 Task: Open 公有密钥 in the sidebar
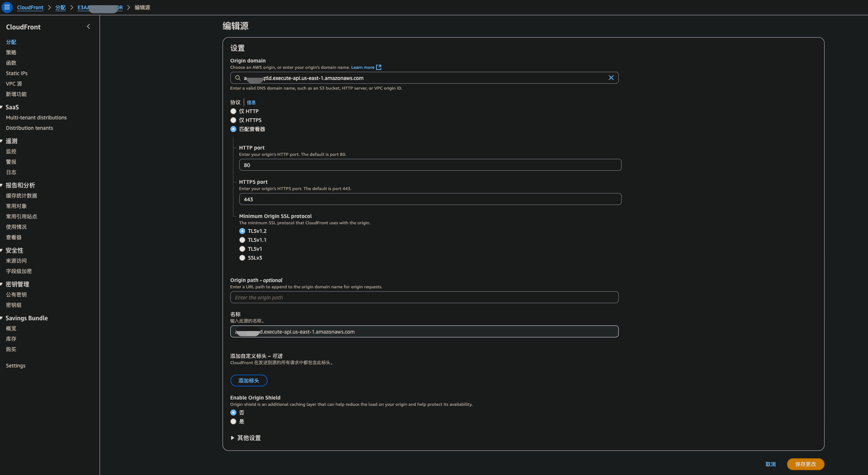tap(16, 295)
